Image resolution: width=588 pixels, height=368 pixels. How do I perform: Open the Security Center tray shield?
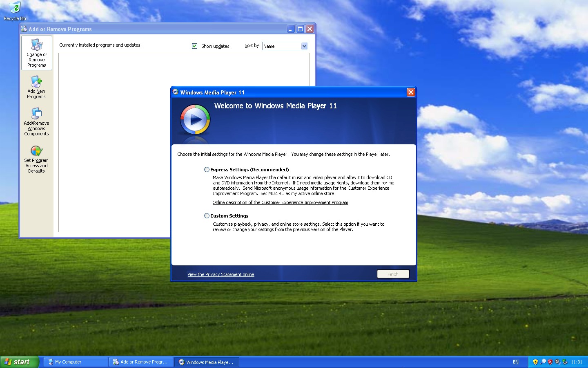(x=535, y=362)
